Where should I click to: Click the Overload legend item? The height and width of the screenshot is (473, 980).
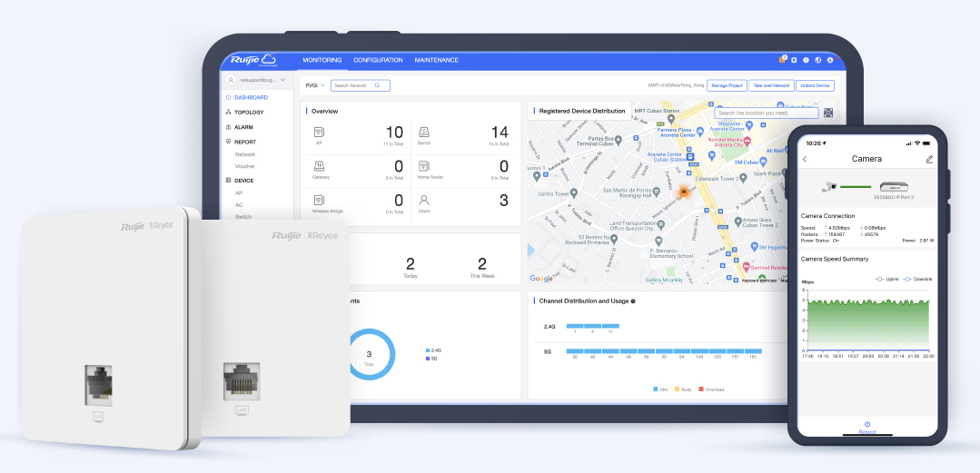click(x=711, y=389)
